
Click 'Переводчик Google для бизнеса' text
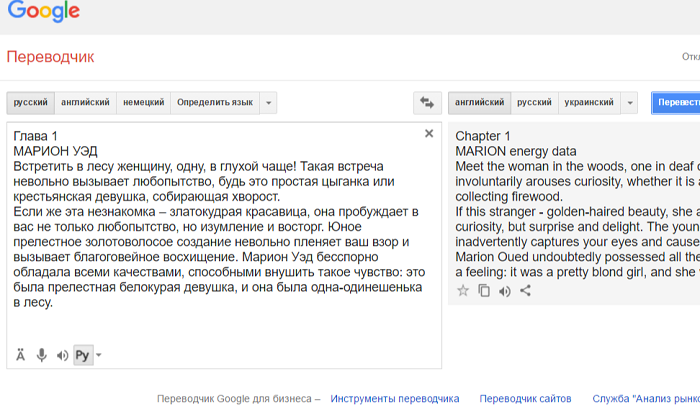click(234, 399)
